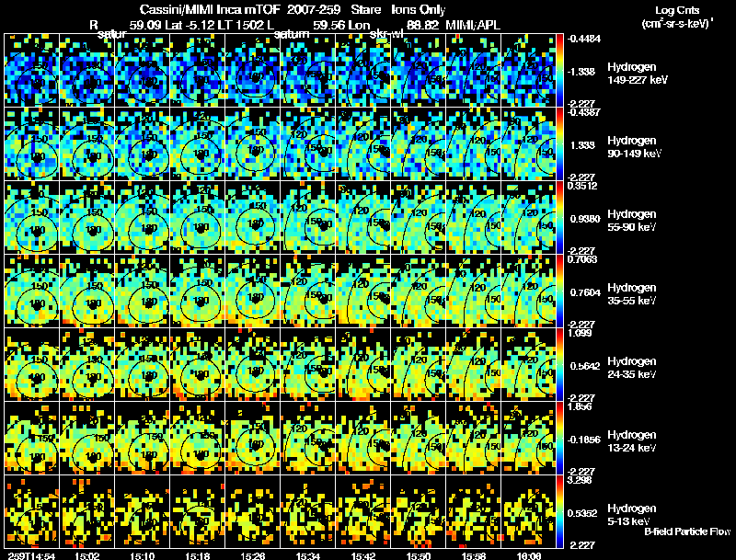Click the colorbar beside Hydrogen 55-90 keV
The height and width of the screenshot is (560, 736).
(559, 217)
